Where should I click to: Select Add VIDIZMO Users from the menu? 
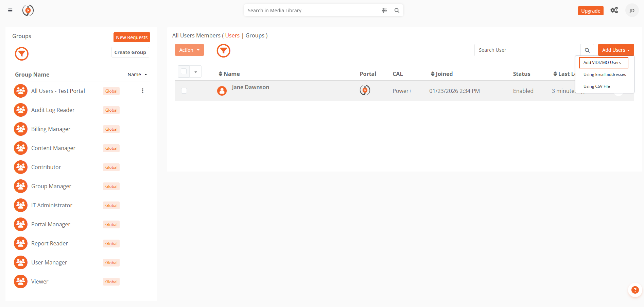click(x=603, y=62)
